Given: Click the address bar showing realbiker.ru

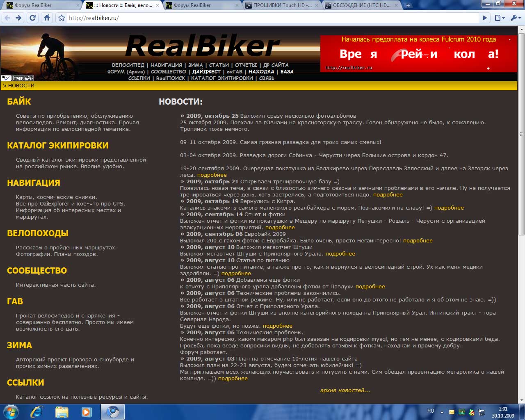Looking at the screenshot, I should (x=271, y=18).
